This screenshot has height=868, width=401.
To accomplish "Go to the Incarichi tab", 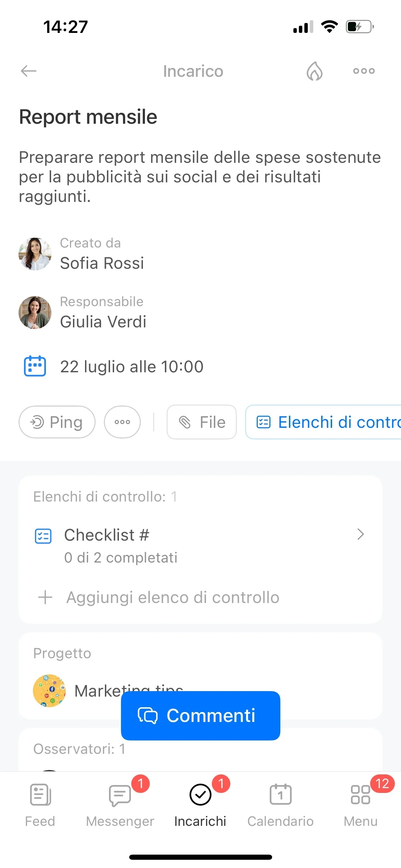I will click(x=200, y=804).
